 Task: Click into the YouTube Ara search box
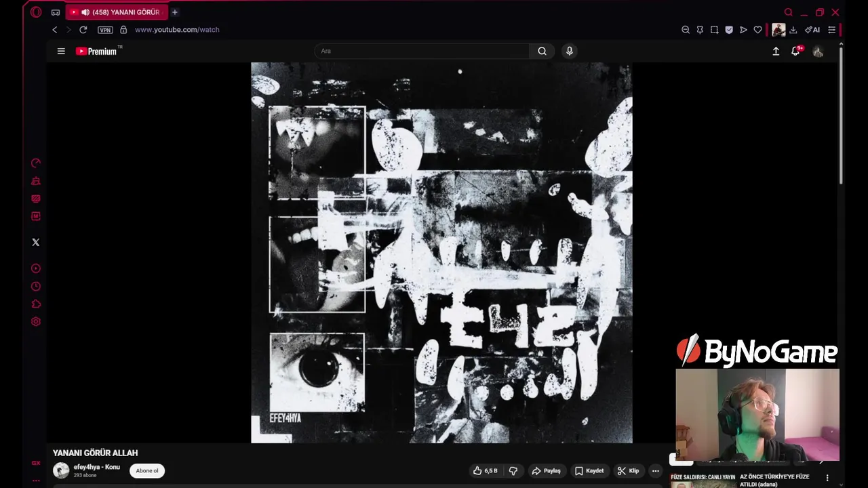pyautogui.click(x=422, y=51)
